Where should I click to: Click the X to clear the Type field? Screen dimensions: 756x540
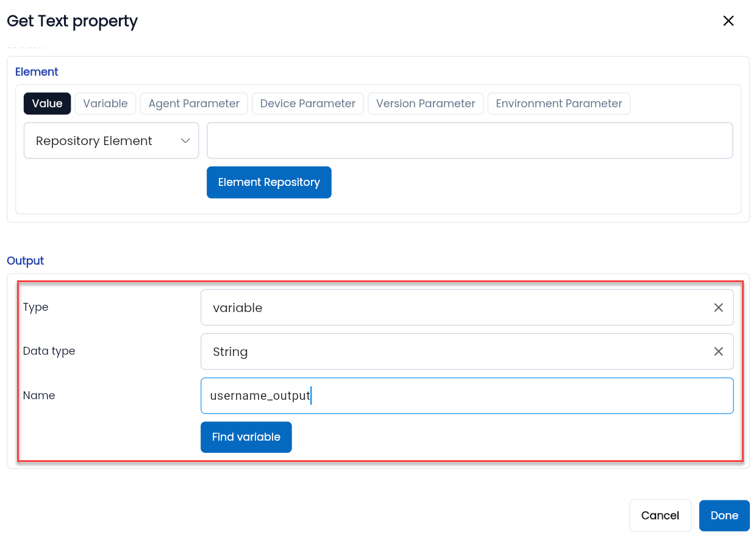pos(718,307)
